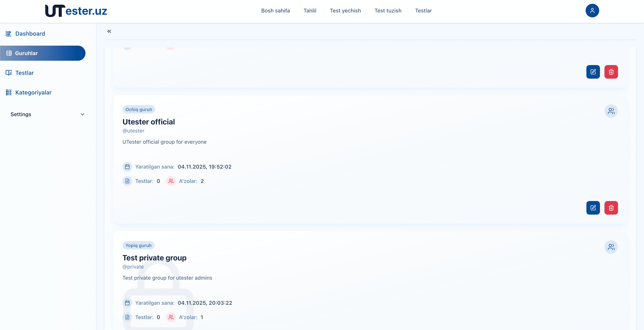Click calendar icon in Utester official card

(x=127, y=167)
